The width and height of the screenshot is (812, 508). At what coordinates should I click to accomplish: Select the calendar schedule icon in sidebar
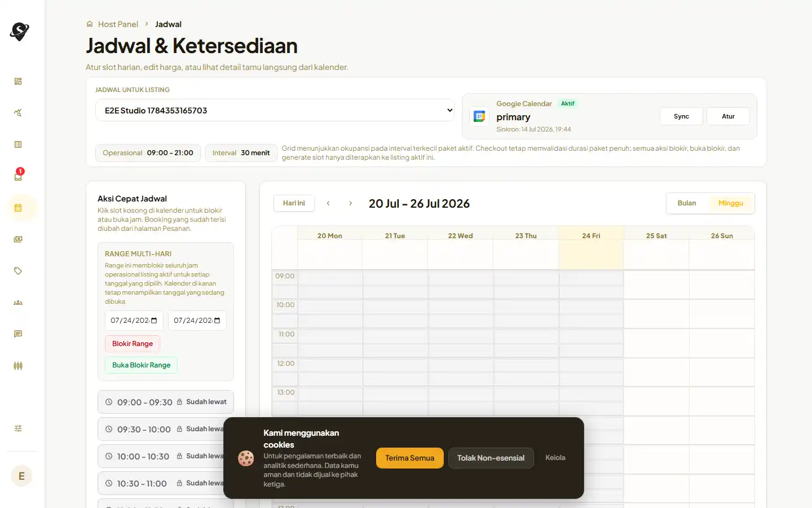[18, 208]
